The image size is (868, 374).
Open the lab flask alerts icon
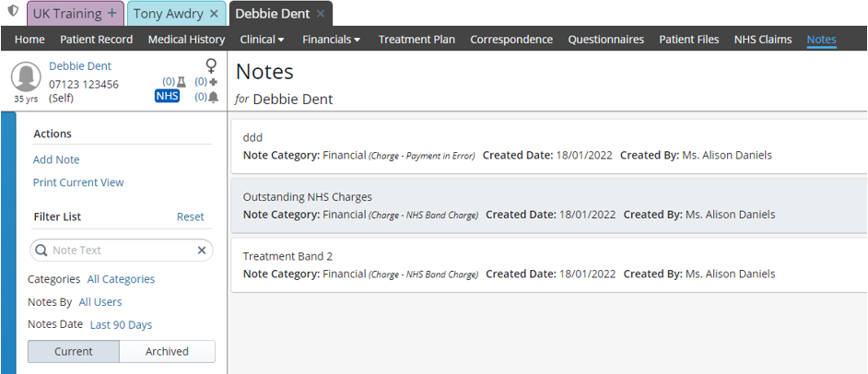tap(181, 82)
